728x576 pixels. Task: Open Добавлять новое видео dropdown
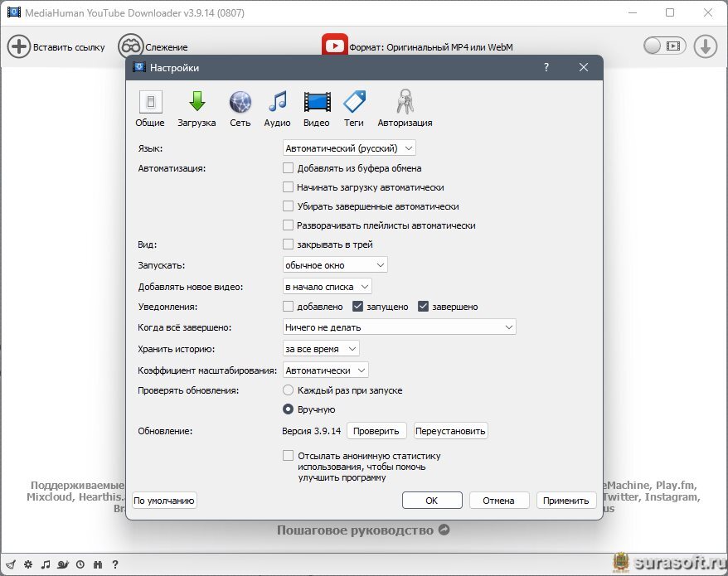(x=328, y=287)
